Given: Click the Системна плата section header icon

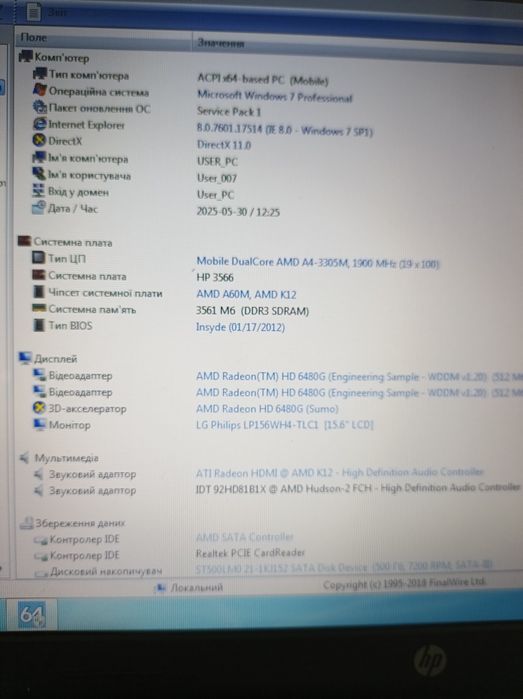Looking at the screenshot, I should point(24,241).
